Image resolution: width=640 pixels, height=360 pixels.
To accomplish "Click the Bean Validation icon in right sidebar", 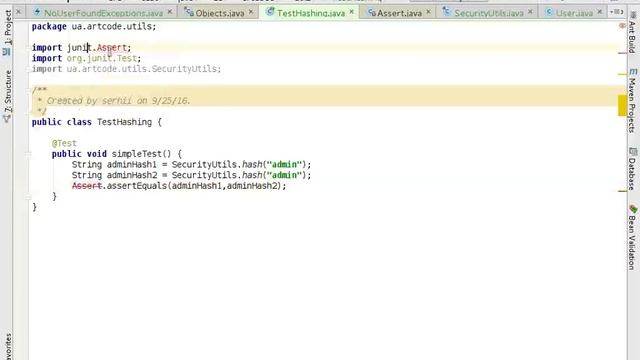I will point(633,209).
